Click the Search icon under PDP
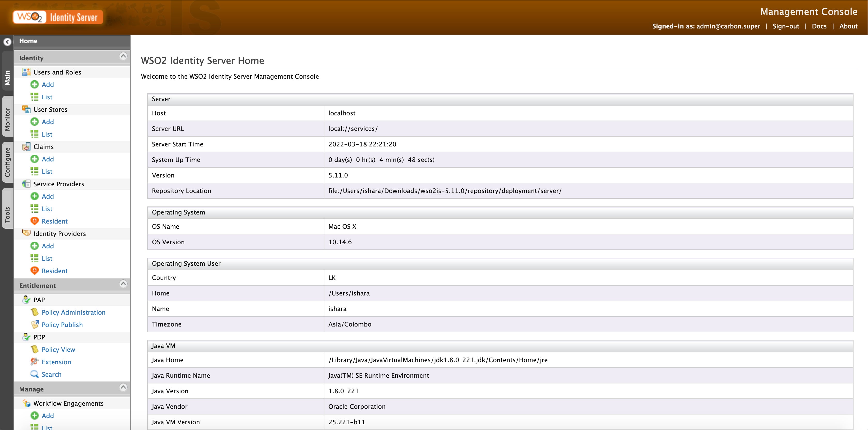Image resolution: width=868 pixels, height=430 pixels. click(x=35, y=374)
